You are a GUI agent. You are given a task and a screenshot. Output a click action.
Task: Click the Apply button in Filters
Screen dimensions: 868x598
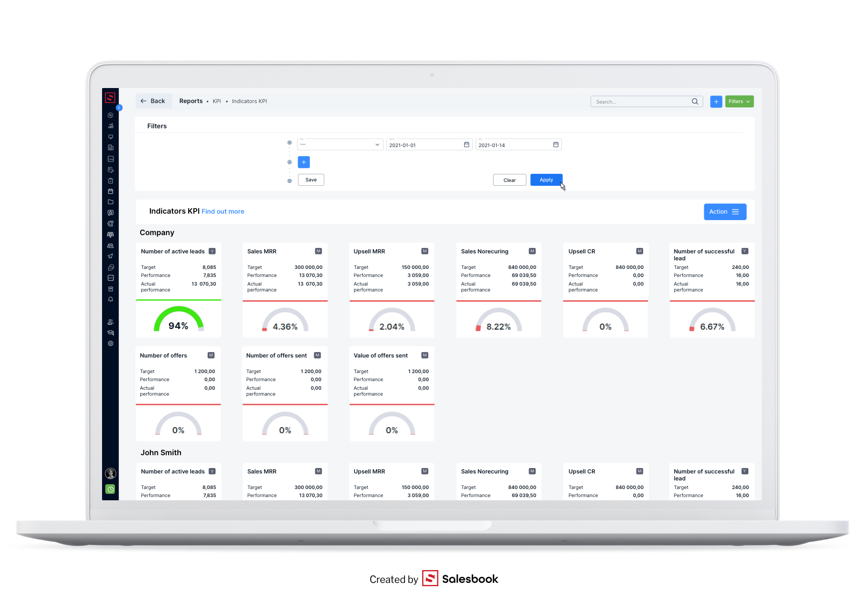(546, 179)
